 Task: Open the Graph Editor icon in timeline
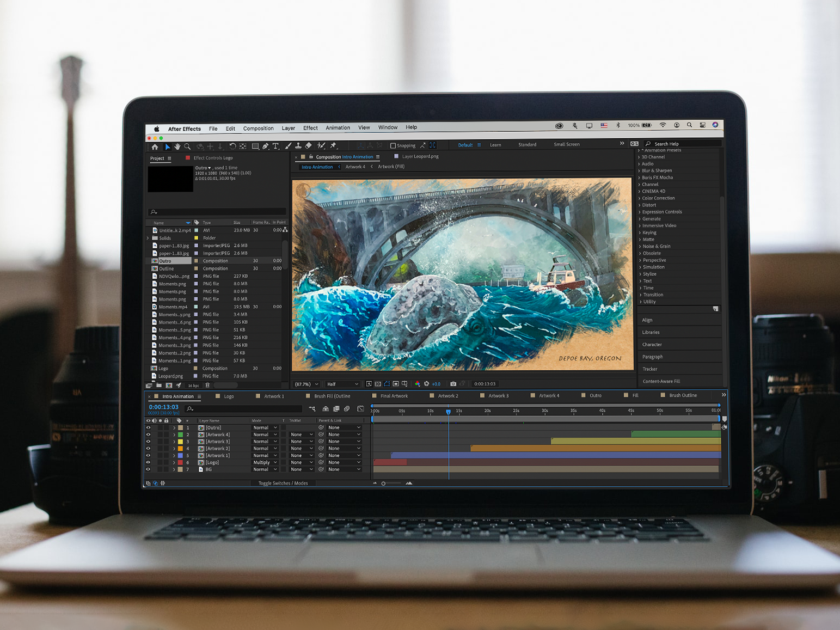pyautogui.click(x=360, y=409)
